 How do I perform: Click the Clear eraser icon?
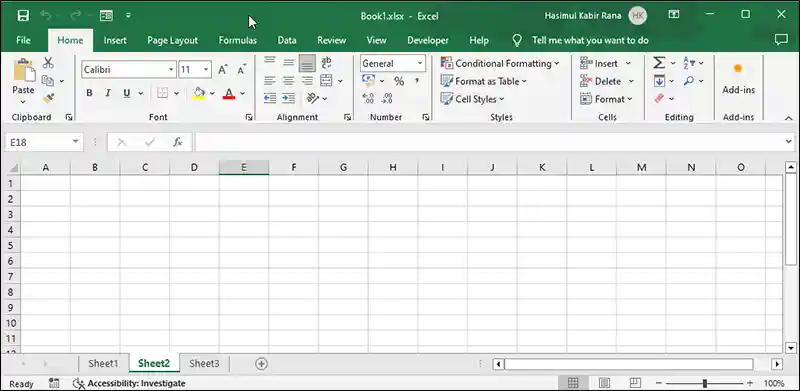tap(659, 98)
